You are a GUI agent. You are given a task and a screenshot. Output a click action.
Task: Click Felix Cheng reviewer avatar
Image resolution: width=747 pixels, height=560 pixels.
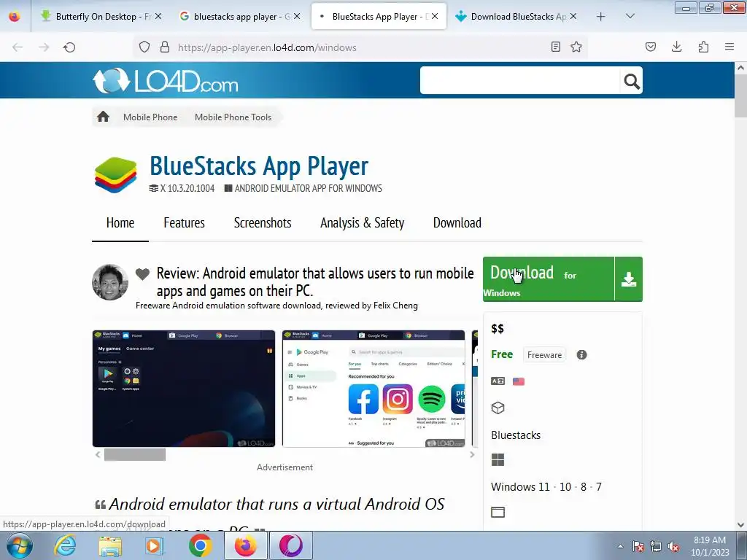110,282
